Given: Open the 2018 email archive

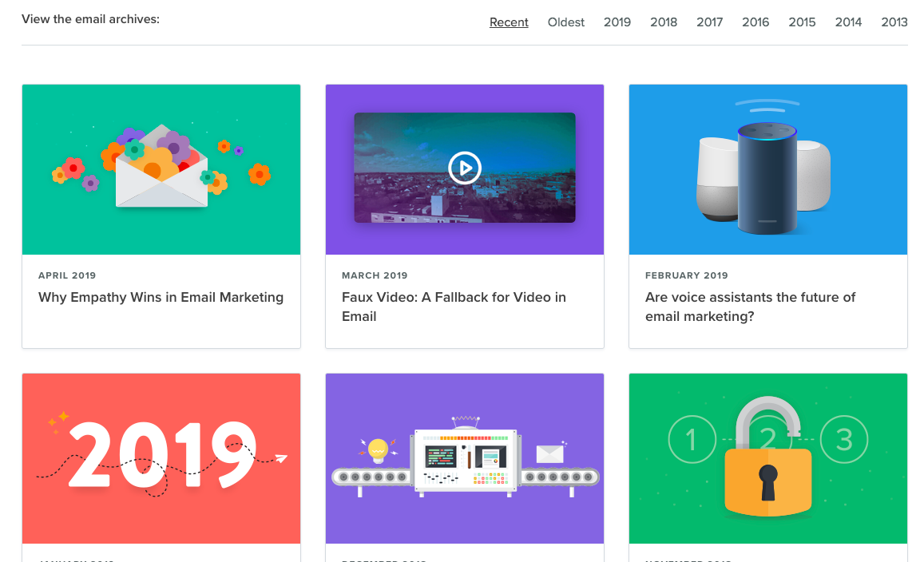Looking at the screenshot, I should (x=664, y=22).
